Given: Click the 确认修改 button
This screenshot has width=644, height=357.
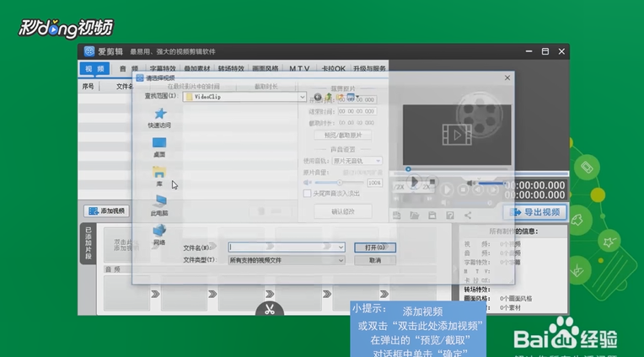Looking at the screenshot, I should tap(343, 211).
